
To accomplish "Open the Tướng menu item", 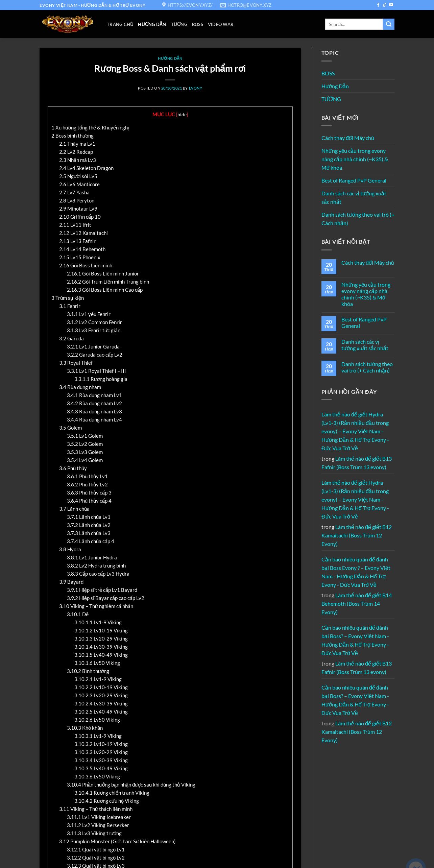I will tap(179, 24).
